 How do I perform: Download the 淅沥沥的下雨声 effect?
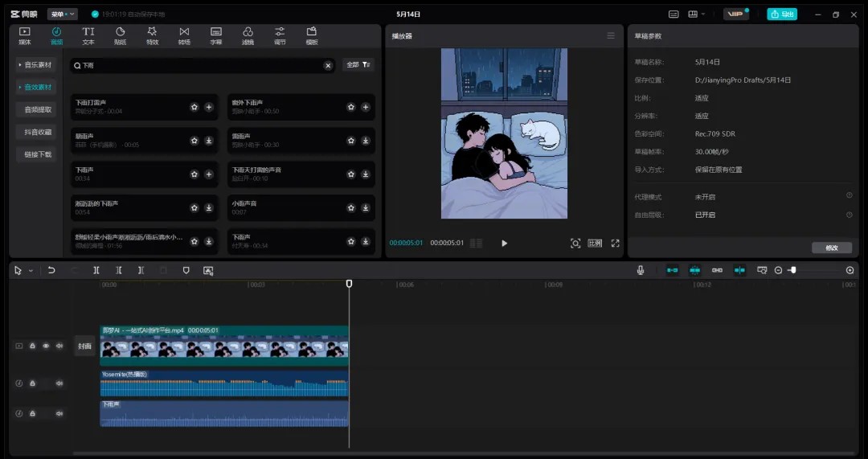point(209,207)
